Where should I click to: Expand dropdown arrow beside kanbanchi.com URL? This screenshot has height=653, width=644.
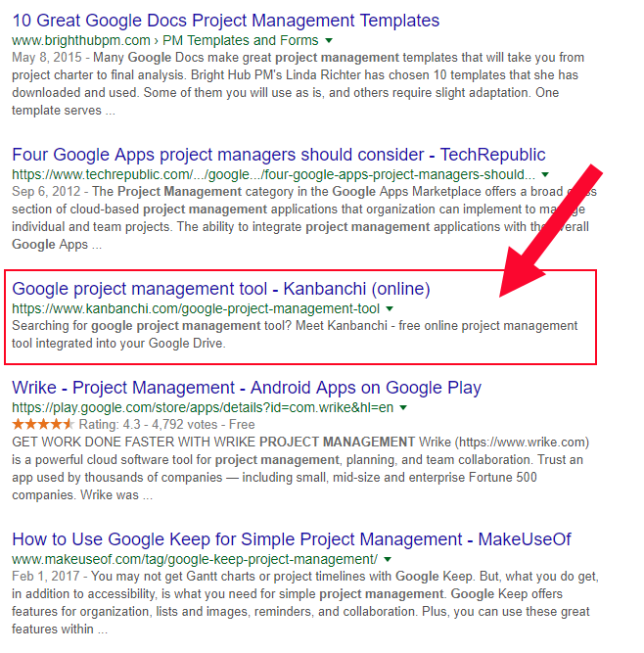(x=390, y=308)
